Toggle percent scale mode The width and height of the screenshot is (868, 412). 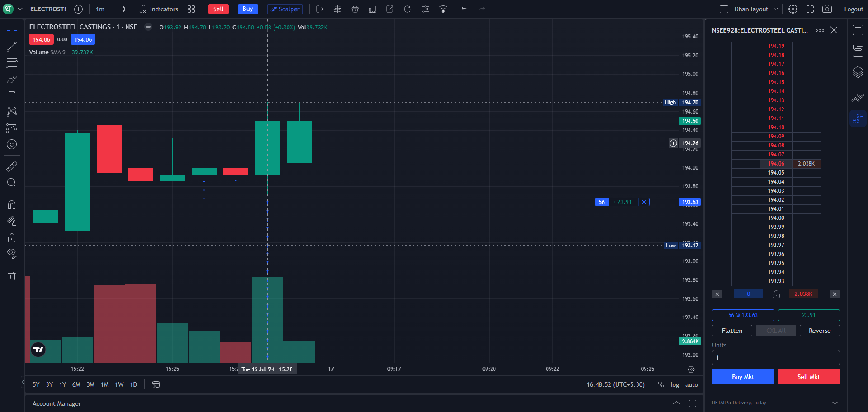click(661, 384)
